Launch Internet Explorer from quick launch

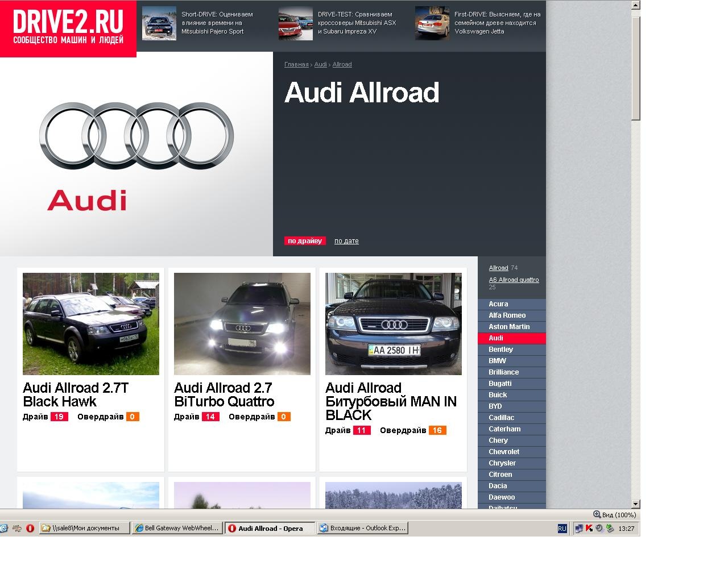[3, 528]
